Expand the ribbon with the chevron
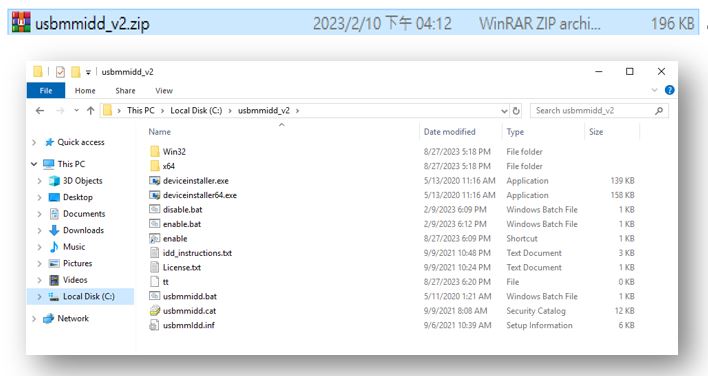Image resolution: width=708 pixels, height=376 pixels. click(x=654, y=90)
